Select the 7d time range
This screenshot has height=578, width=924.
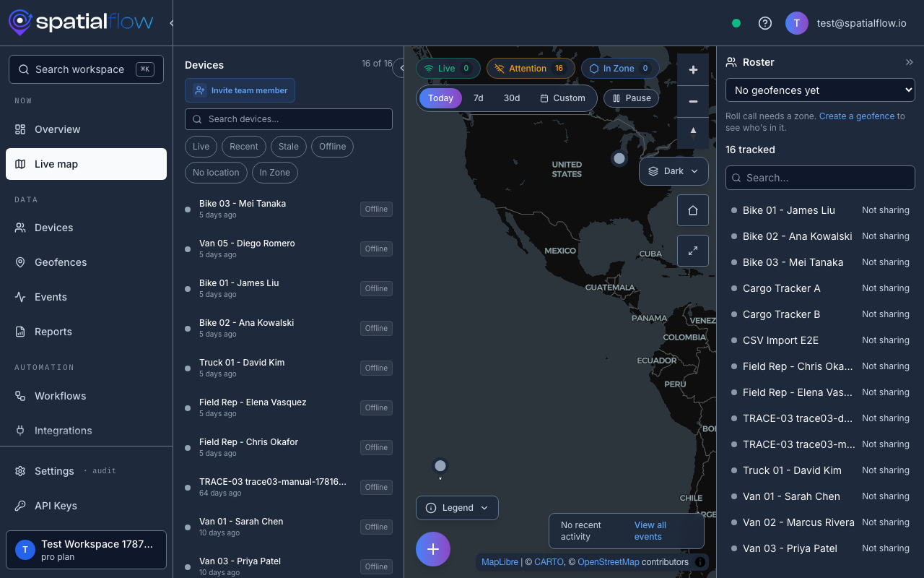(x=478, y=98)
